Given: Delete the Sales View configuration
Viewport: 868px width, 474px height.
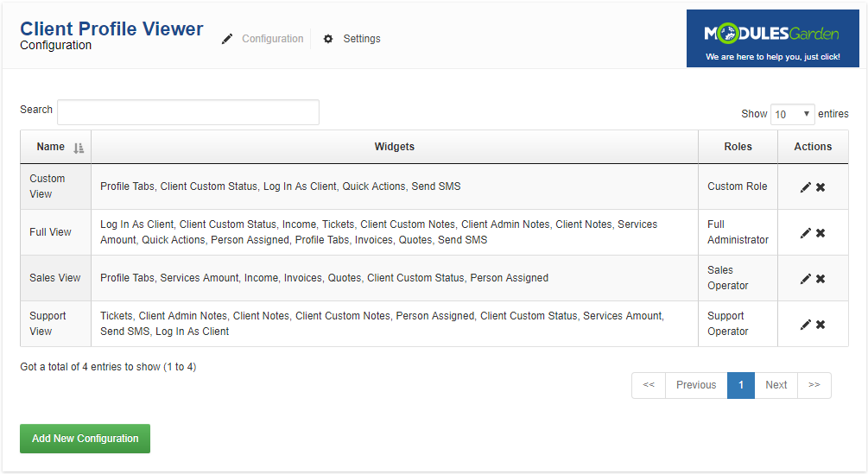Looking at the screenshot, I should (x=820, y=280).
